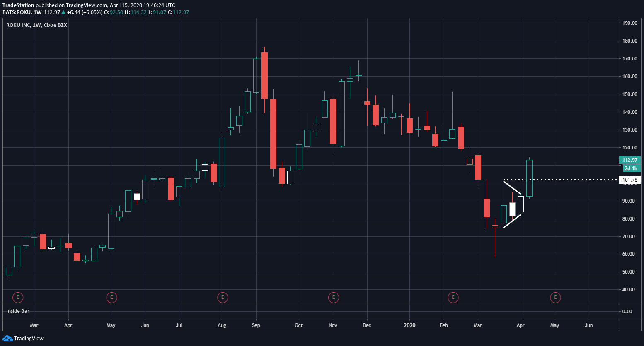Click the 101.78 horizontal line price label
The height and width of the screenshot is (346, 644).
click(x=629, y=180)
